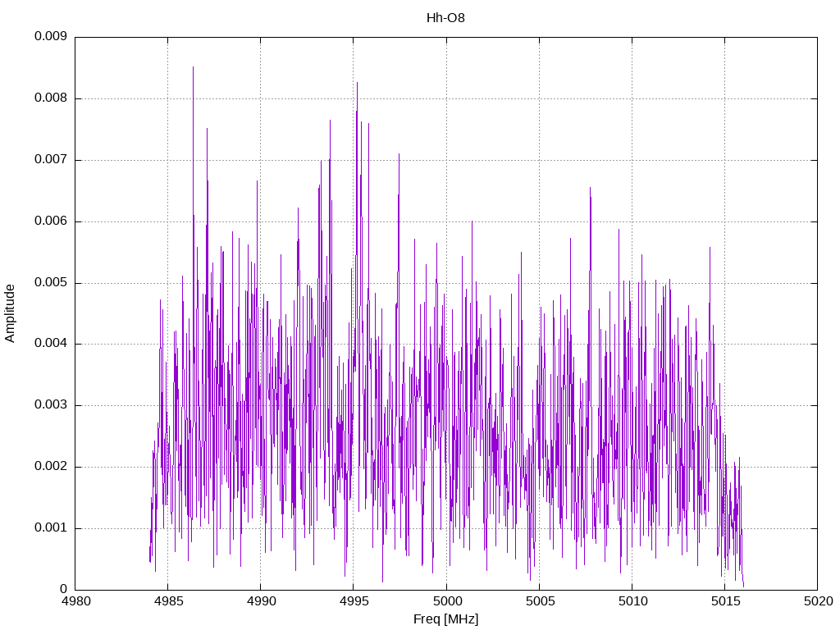Click the spectrum peak near 4995 MHz
Viewport: 840px width, 630px height.
click(358, 83)
